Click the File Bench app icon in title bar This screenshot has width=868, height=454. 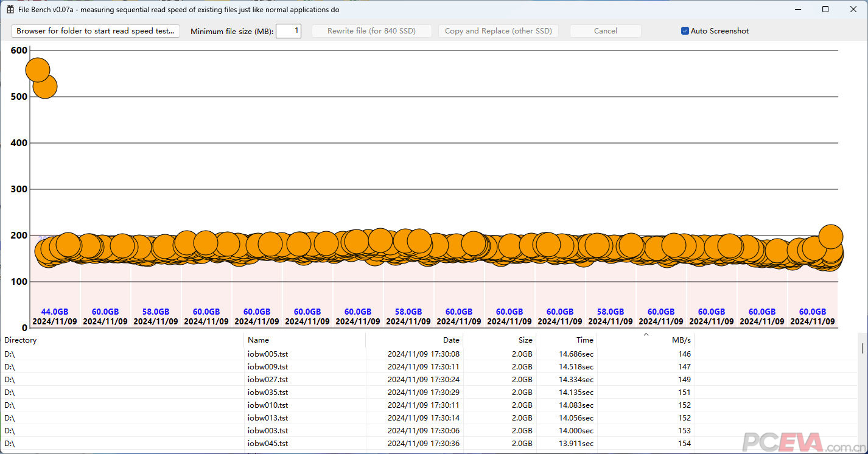click(x=10, y=10)
